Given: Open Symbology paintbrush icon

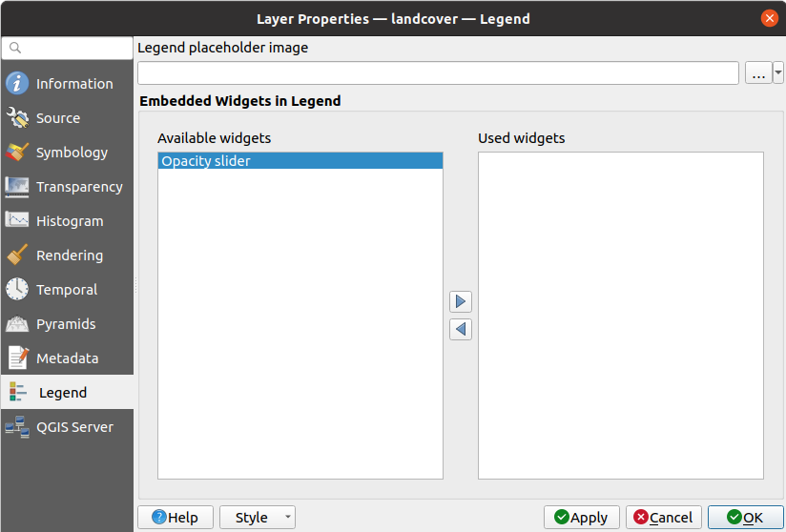Looking at the screenshot, I should 17,153.
